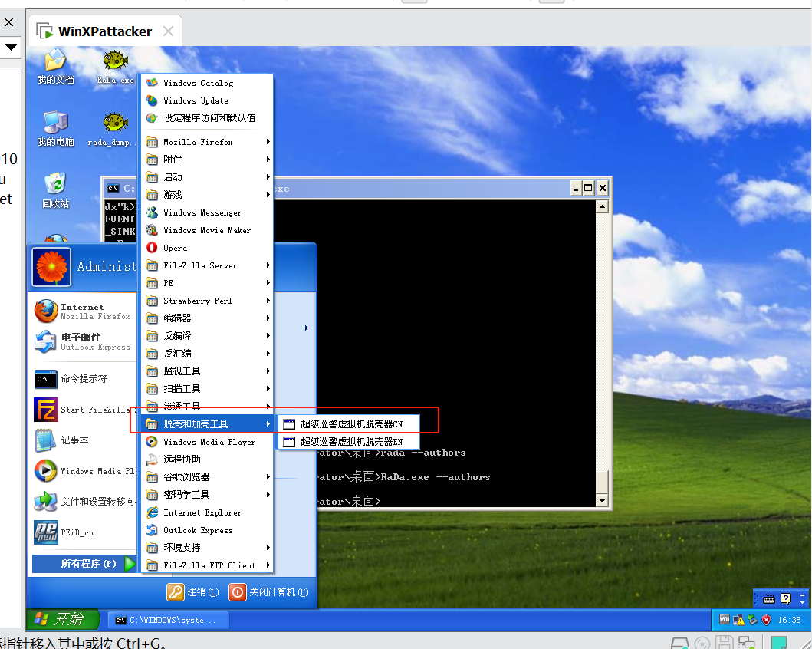Open the 监视工具 folder icon
The image size is (812, 649).
pos(152,371)
